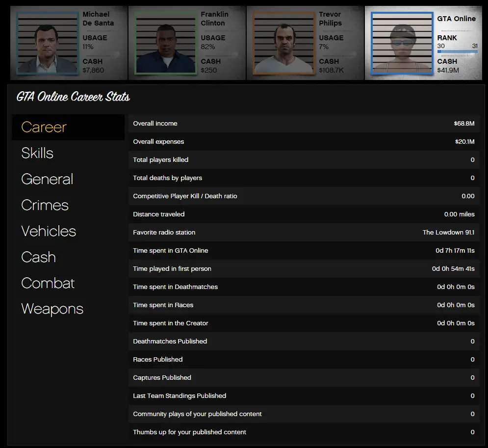Select Time spent in Races row
The height and width of the screenshot is (448, 488).
coord(304,305)
